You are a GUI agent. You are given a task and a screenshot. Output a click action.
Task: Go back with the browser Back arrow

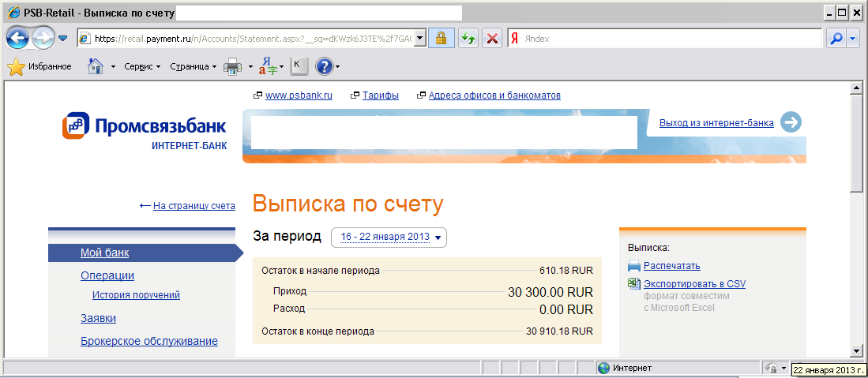coord(18,38)
